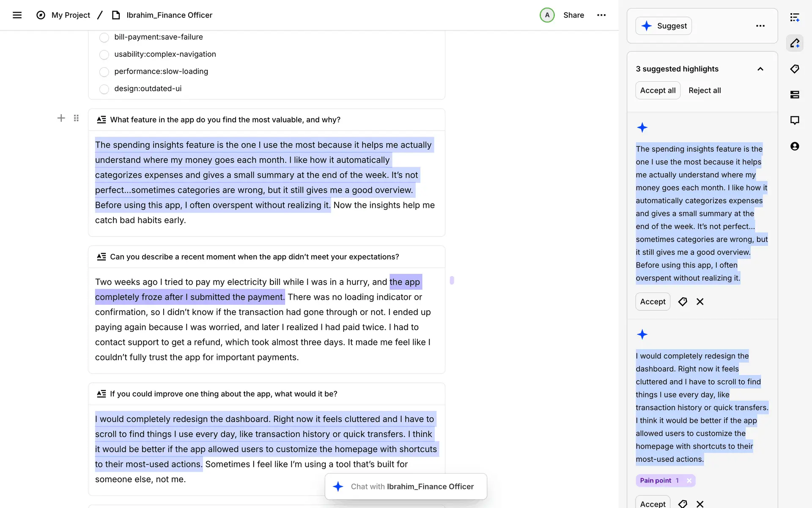Open the Suggest panel more options menu

(x=760, y=26)
